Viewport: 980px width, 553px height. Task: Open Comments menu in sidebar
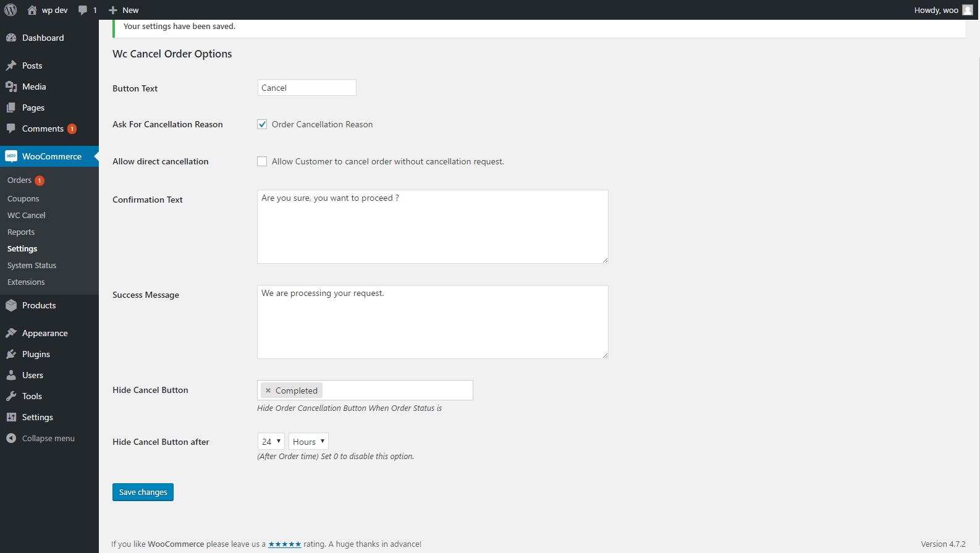tap(49, 129)
